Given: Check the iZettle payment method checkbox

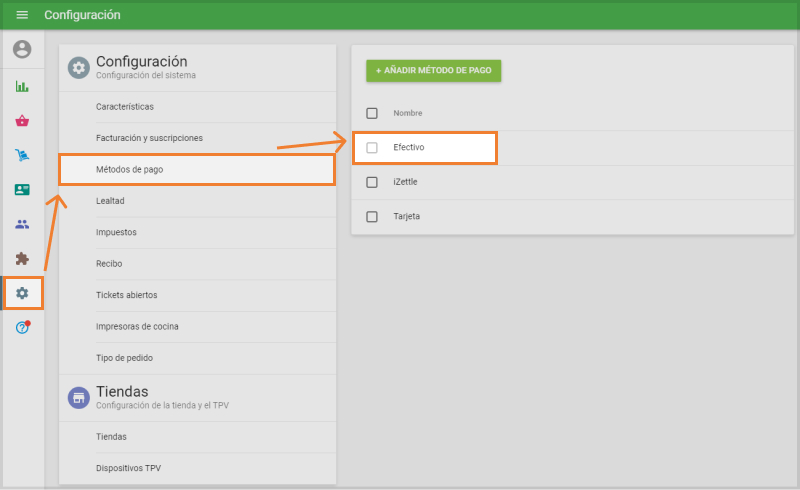Looking at the screenshot, I should point(372,182).
